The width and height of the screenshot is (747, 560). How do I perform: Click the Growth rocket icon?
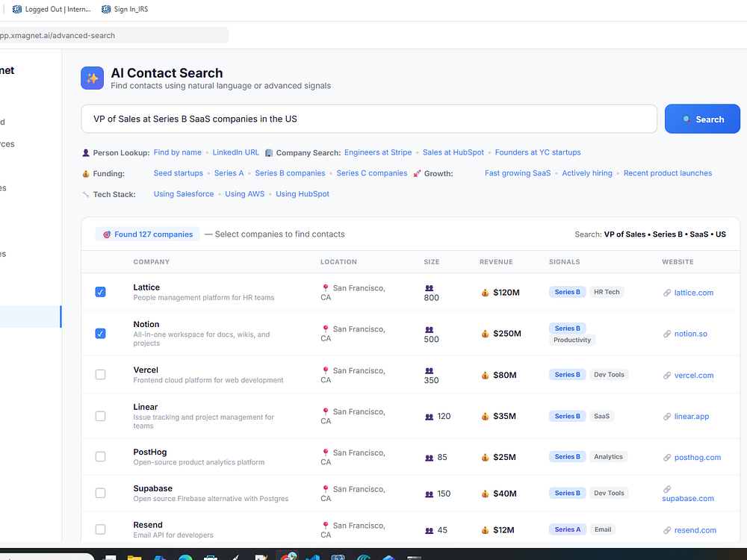(x=417, y=174)
